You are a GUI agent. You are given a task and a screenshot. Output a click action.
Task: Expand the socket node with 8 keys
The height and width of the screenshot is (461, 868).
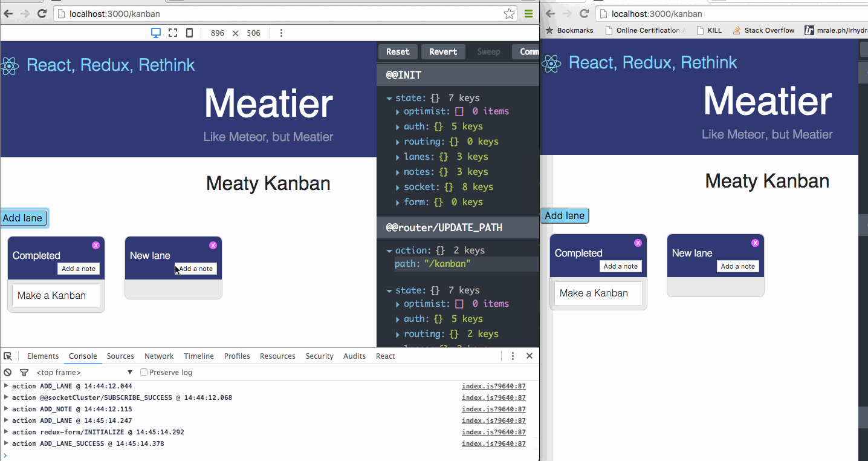(x=398, y=187)
